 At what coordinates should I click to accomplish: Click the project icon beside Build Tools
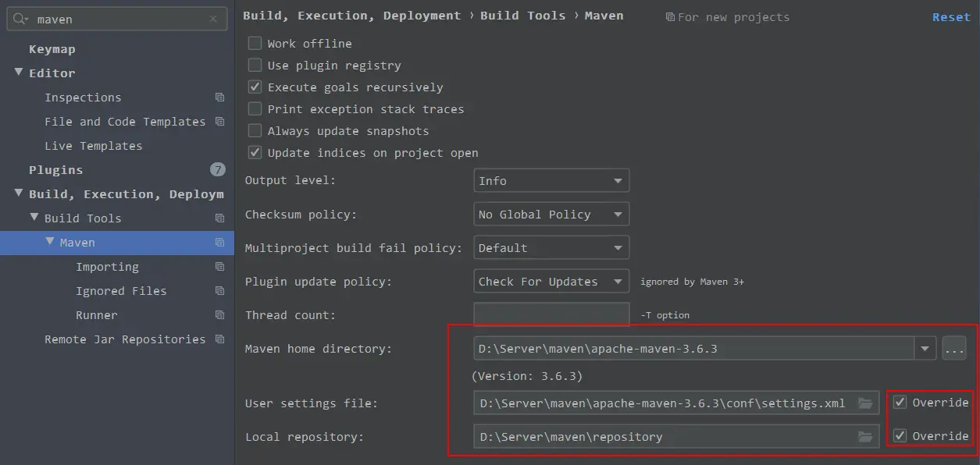[219, 218]
